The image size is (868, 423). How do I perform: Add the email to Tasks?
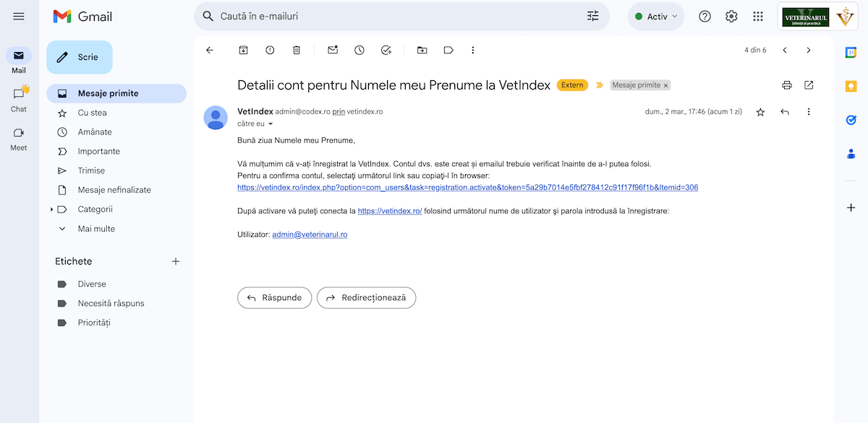386,50
